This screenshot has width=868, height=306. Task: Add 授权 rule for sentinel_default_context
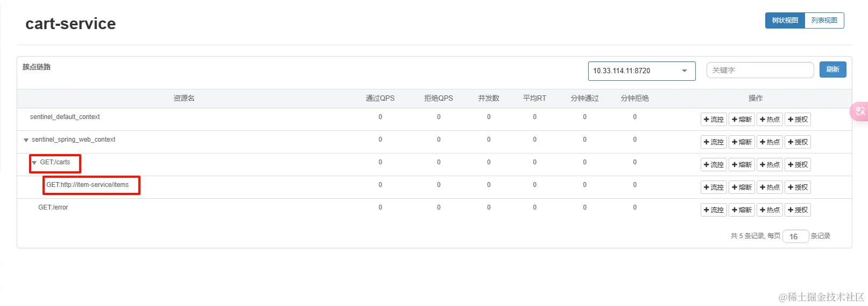coord(798,120)
